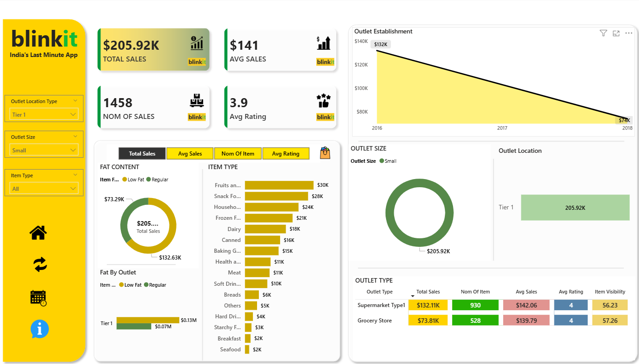This screenshot has height=364, width=639.
Task: Click the filter icon on Outlet Establishment chart
Action: 603,33
